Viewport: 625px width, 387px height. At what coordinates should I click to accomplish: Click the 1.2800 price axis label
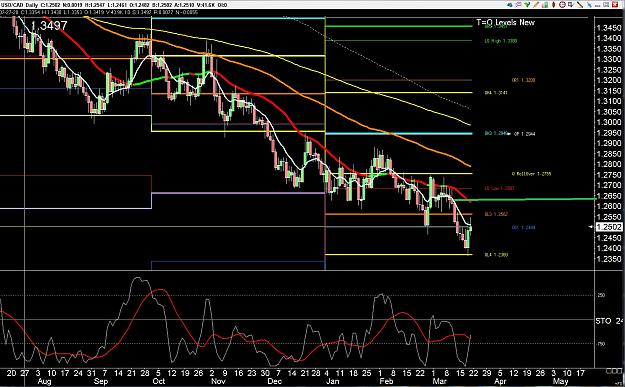[609, 164]
